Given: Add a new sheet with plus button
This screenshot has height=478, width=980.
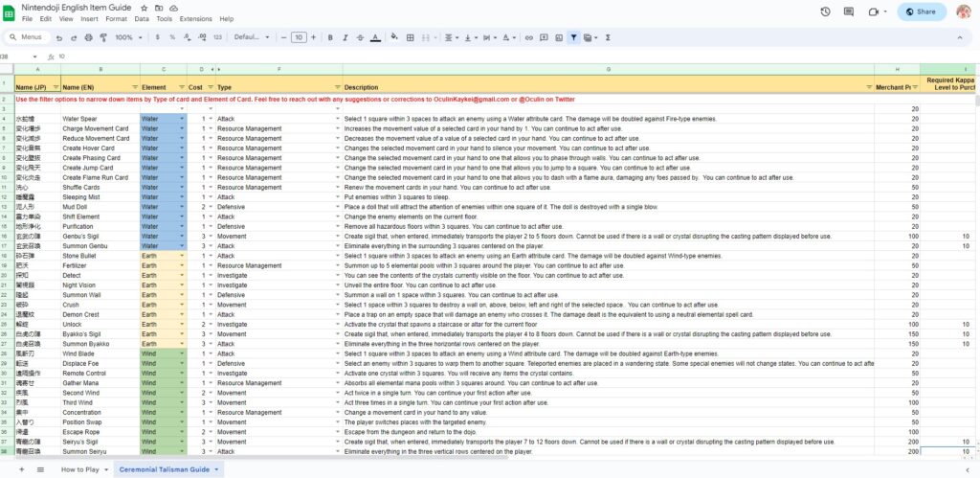Looking at the screenshot, I should coord(20,469).
